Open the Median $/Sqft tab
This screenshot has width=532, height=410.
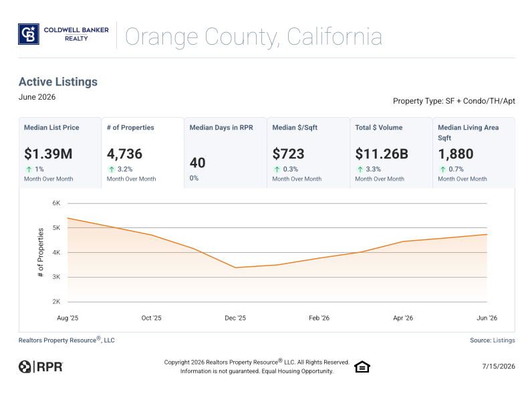(308, 152)
